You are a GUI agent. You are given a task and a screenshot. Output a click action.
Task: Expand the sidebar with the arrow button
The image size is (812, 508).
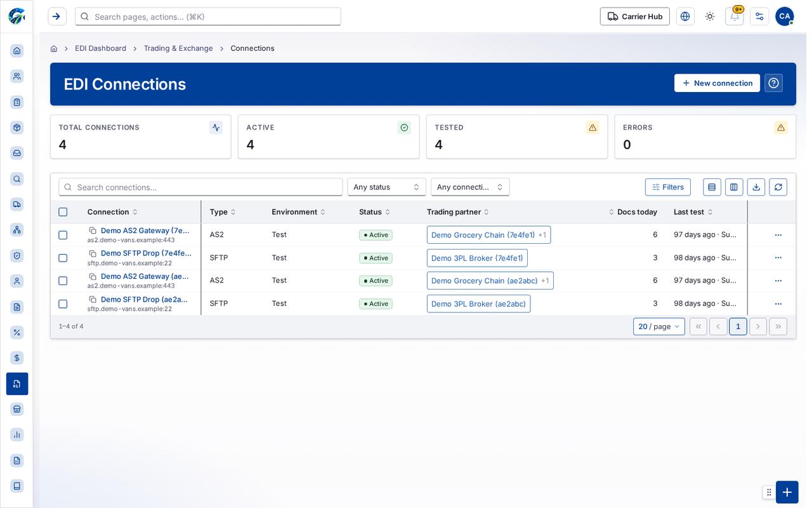click(x=57, y=17)
